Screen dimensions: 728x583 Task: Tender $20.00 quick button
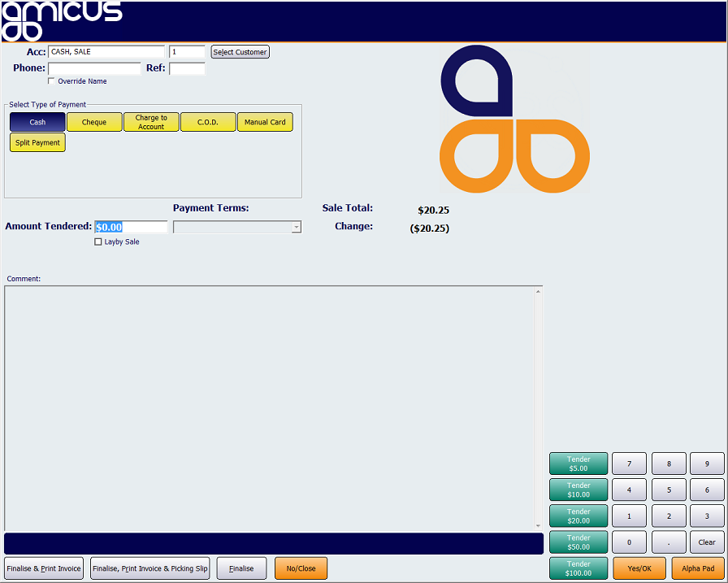pos(578,516)
